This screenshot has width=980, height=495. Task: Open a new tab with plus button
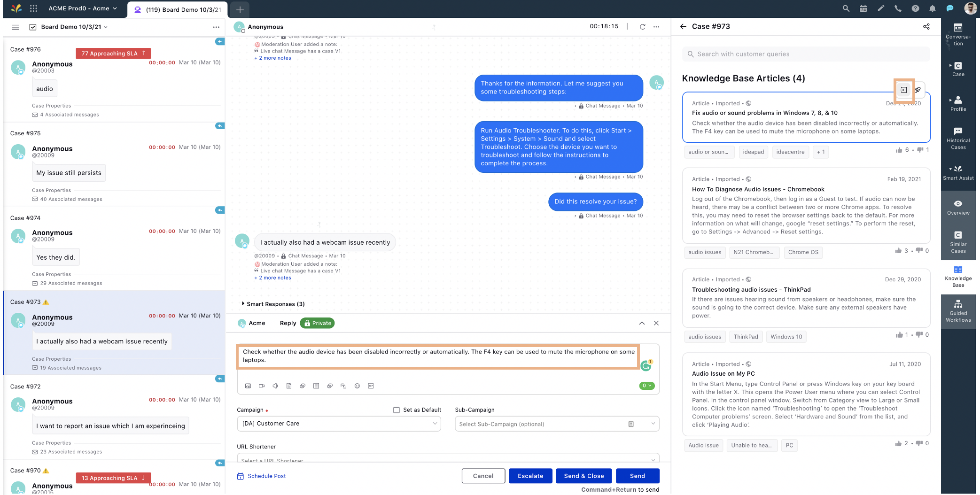click(240, 9)
